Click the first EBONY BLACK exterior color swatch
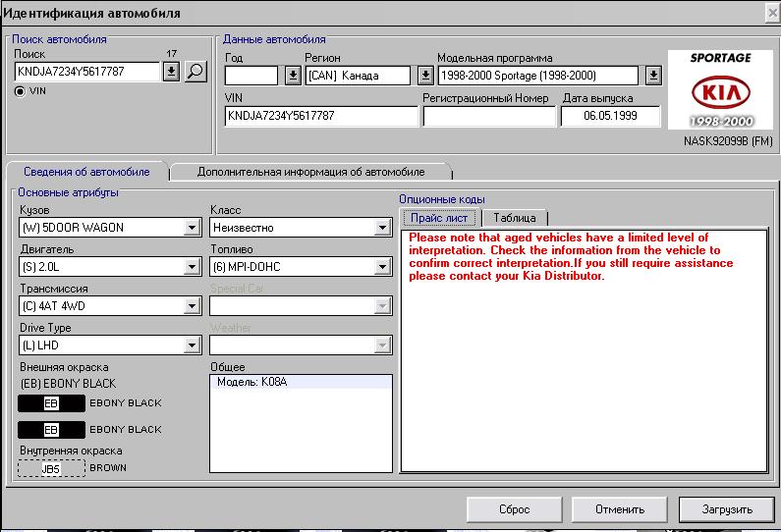The width and height of the screenshot is (781, 532). pos(51,403)
